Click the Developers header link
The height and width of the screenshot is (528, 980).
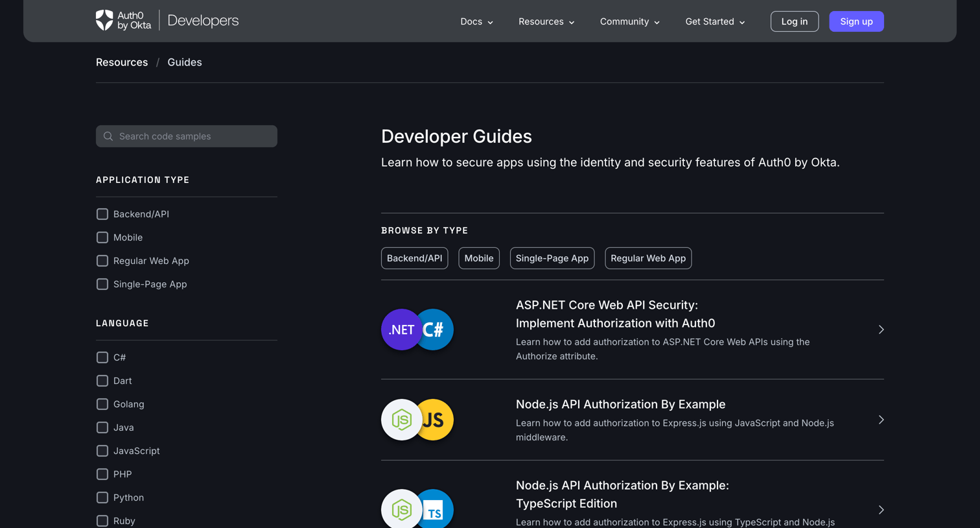pyautogui.click(x=203, y=21)
